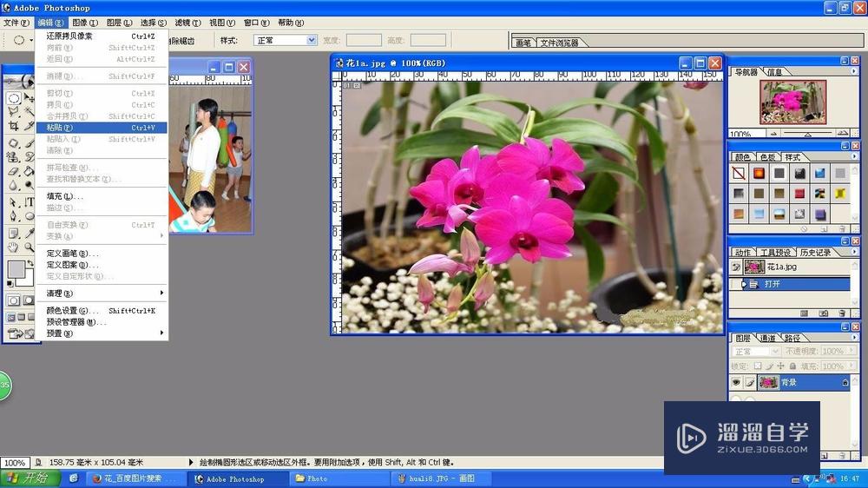
Task: Click the foreground color swatch
Action: click(16, 270)
